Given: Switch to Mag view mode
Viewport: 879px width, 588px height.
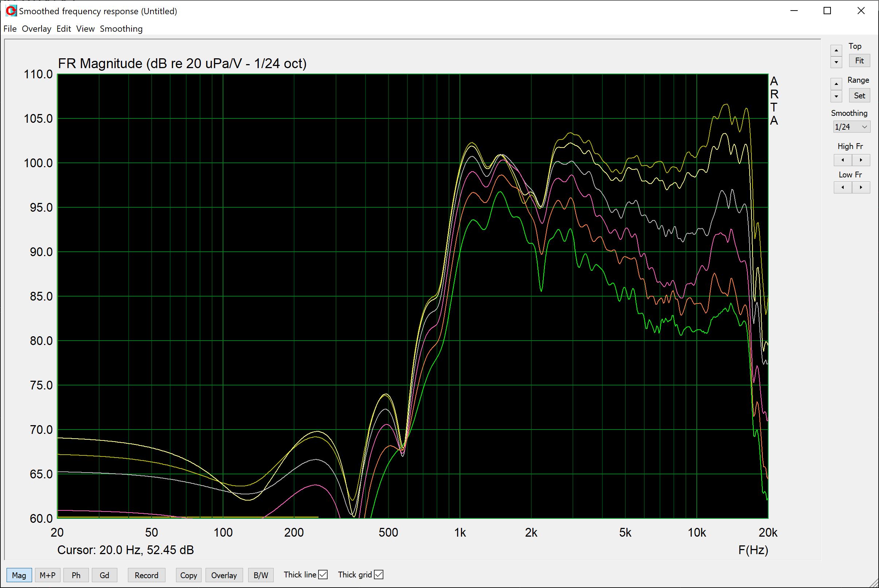Looking at the screenshot, I should [19, 575].
